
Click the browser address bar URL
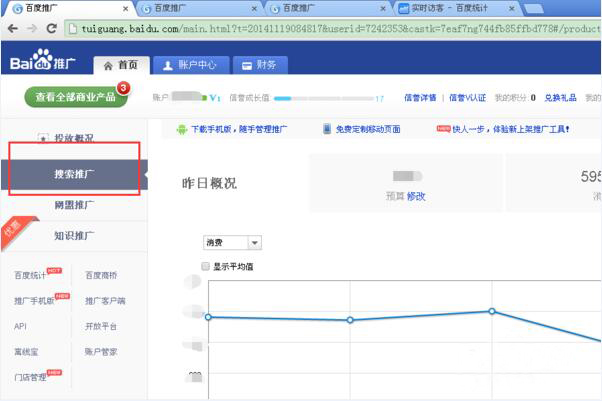coord(332,29)
